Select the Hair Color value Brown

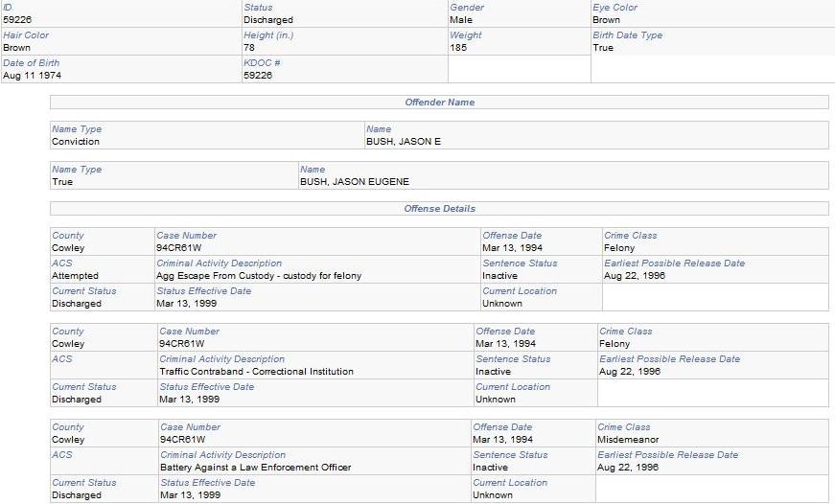pos(17,47)
